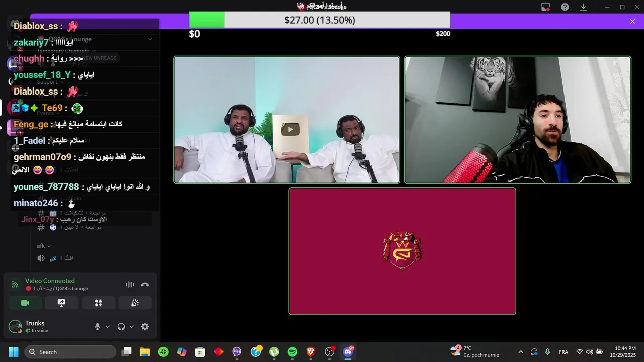This screenshot has height=362, width=644.
Task: Click the Feng_ge chat message
Action: click(67, 124)
